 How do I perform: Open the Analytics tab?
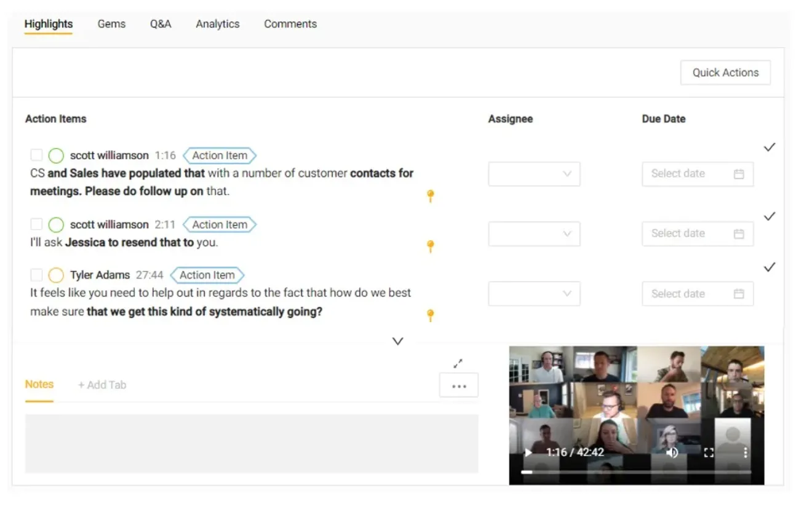click(x=218, y=24)
